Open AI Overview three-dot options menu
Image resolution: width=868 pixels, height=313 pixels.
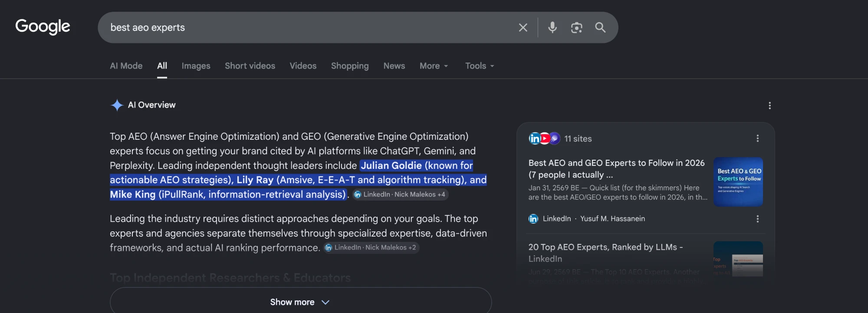(769, 105)
